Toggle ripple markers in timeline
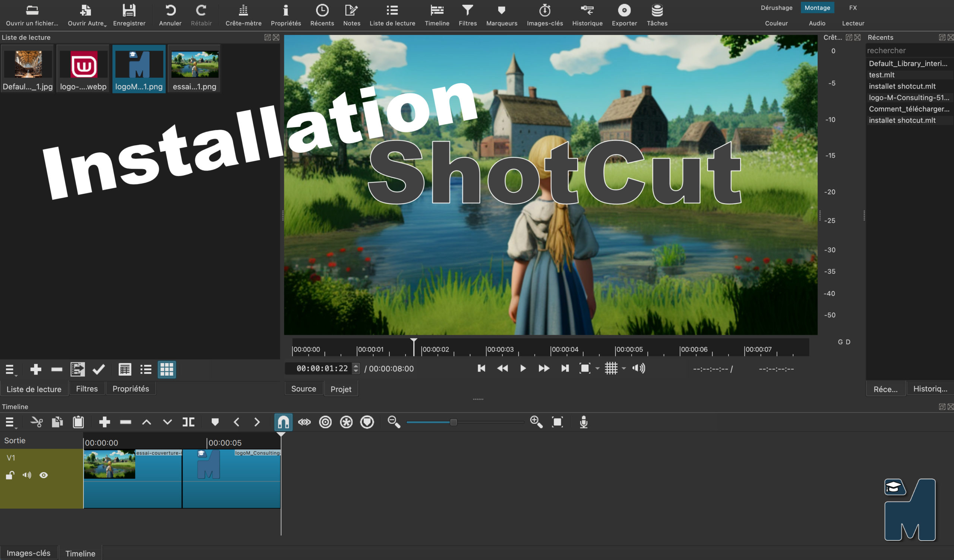954x560 pixels. tap(367, 422)
